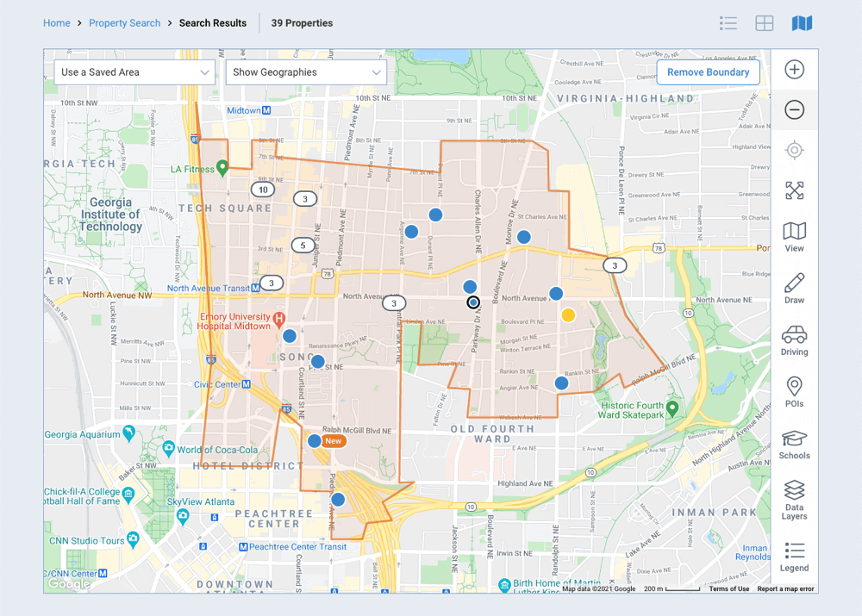Go back via the Property Search breadcrumb
Viewport: 862px width, 616px height.
(124, 23)
